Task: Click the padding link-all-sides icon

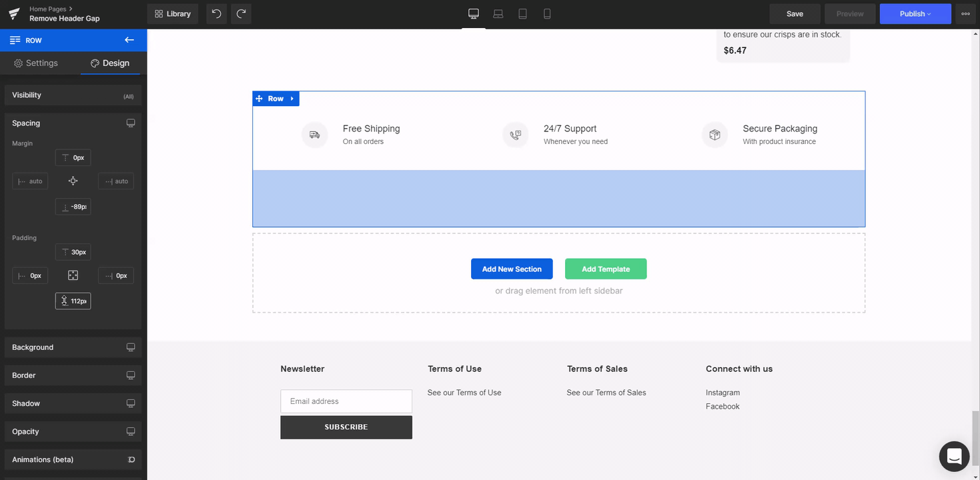Action: (x=73, y=275)
